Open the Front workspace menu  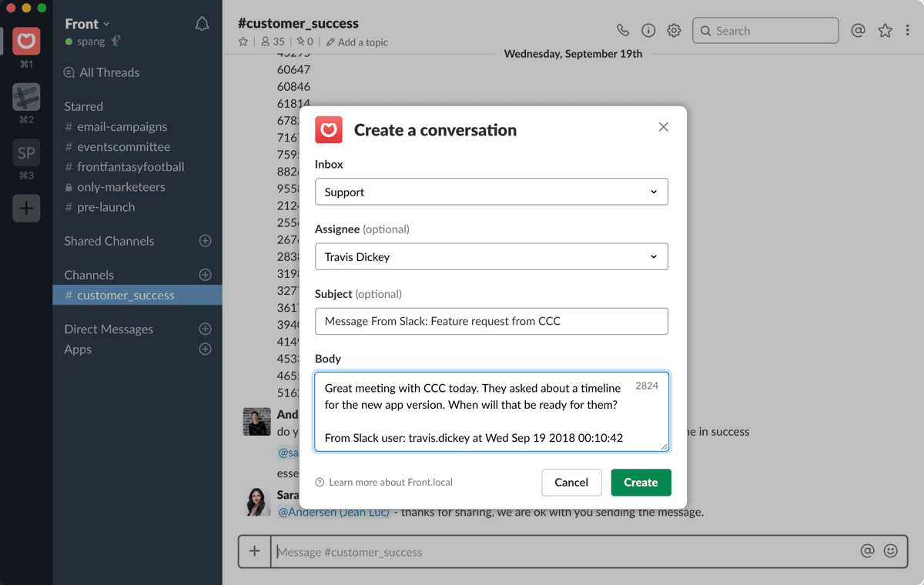tap(87, 24)
